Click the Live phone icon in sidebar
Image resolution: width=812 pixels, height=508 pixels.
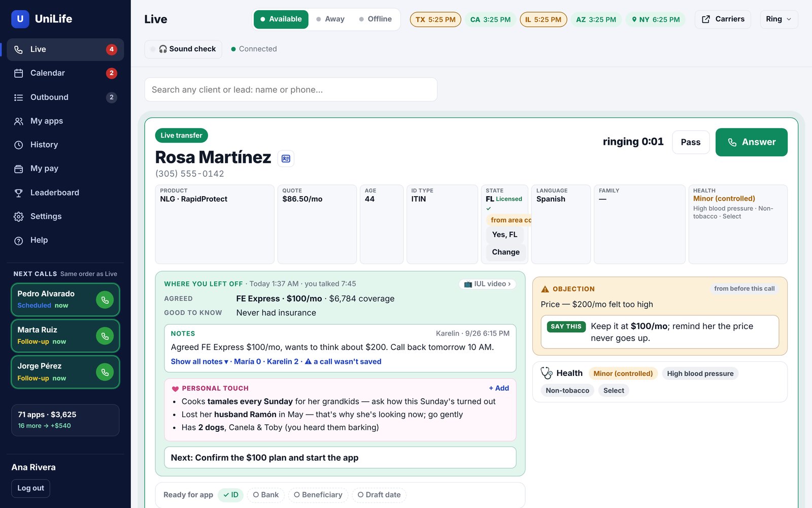point(19,49)
